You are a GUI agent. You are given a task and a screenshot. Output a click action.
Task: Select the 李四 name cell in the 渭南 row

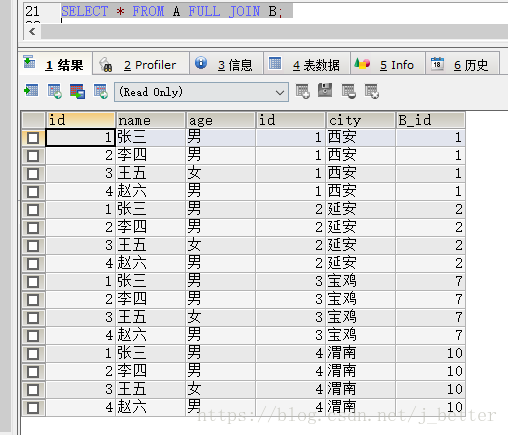coord(150,371)
